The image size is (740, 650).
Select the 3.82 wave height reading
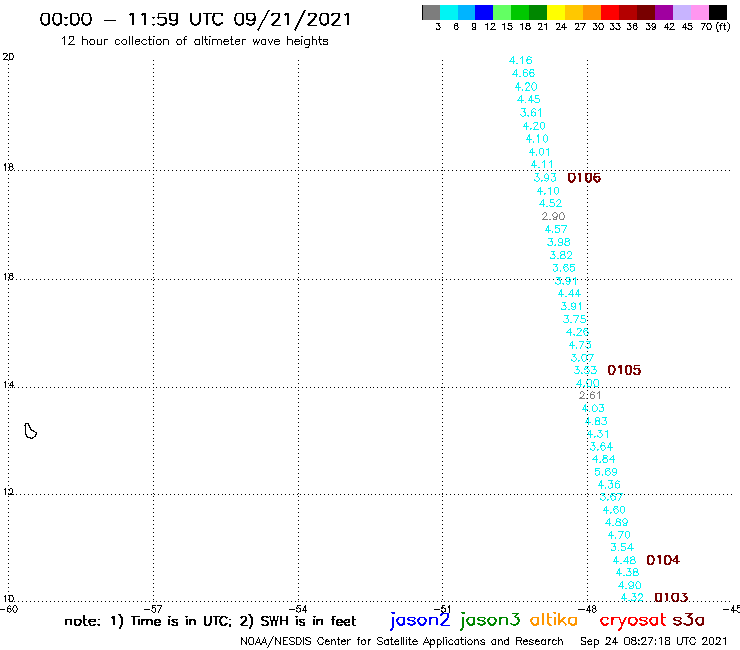coord(561,255)
